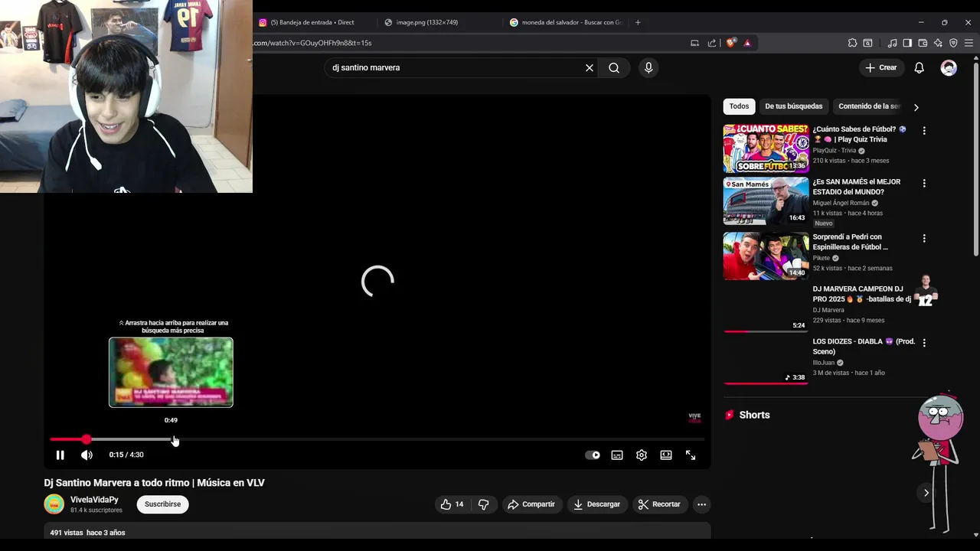This screenshot has height=551, width=980.
Task: Play the ¿Cuánto Sabes de Fútbol? thumbnail
Action: 766,148
